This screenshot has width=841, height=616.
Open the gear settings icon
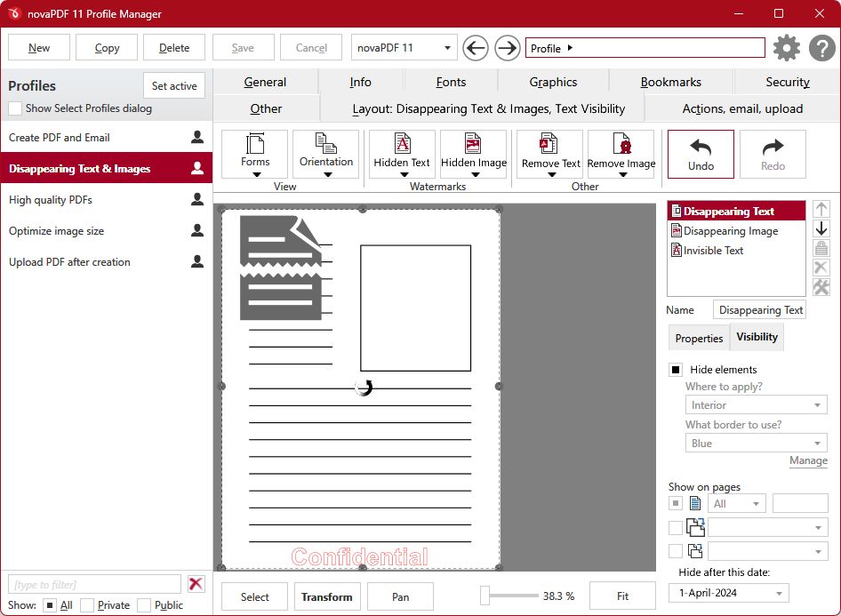tap(786, 48)
